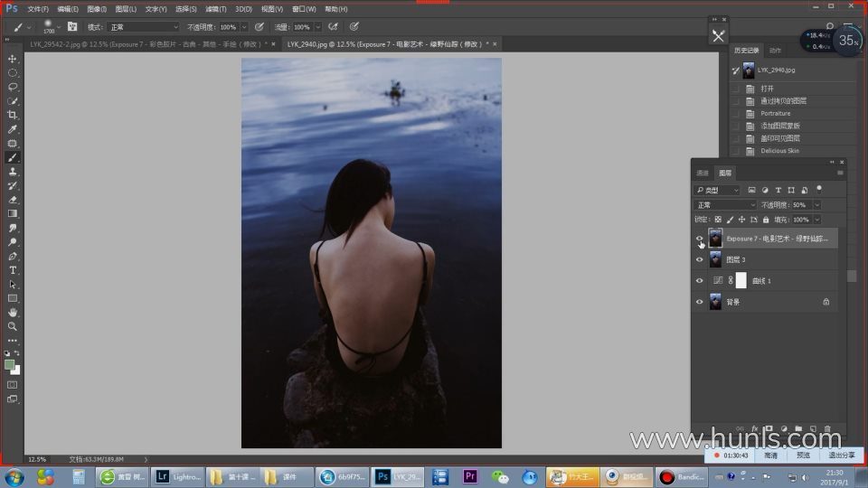
Task: Open layer opacity 50% dropdown arrow
Action: (817, 205)
